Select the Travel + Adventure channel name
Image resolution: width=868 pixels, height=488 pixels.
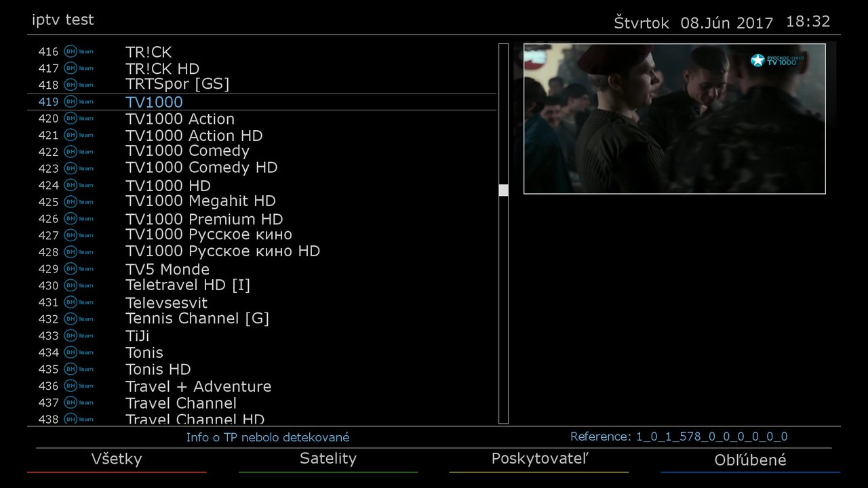click(x=199, y=386)
